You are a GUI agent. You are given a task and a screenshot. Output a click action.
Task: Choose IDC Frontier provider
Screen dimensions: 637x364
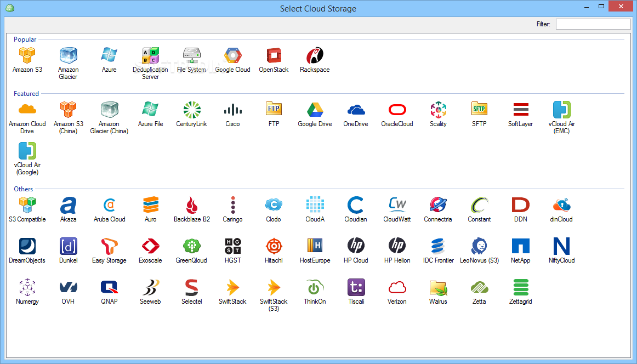pos(438,246)
